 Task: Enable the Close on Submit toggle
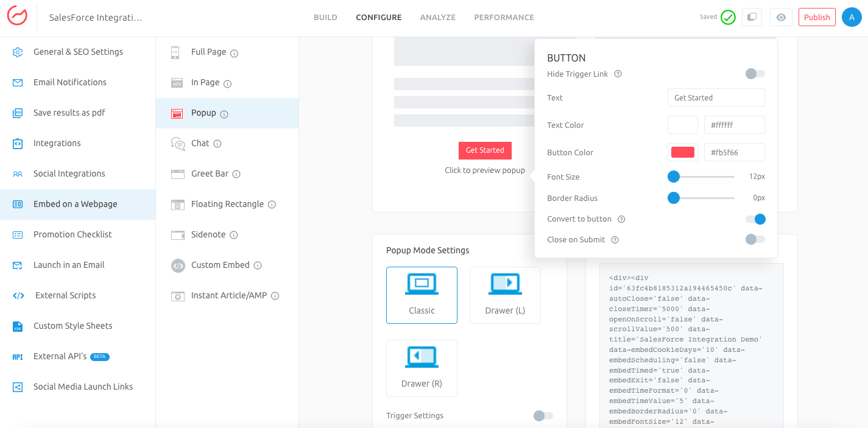[x=755, y=239]
